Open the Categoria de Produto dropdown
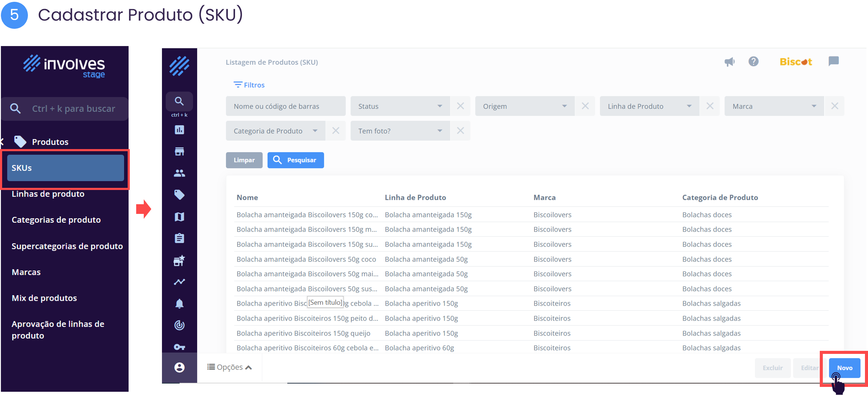This screenshot has width=868, height=396. click(x=275, y=131)
